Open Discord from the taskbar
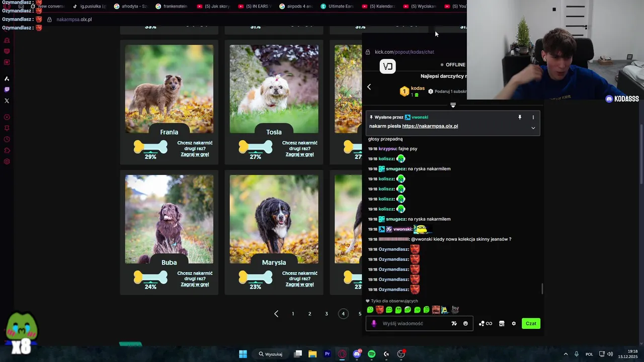 (x=357, y=354)
